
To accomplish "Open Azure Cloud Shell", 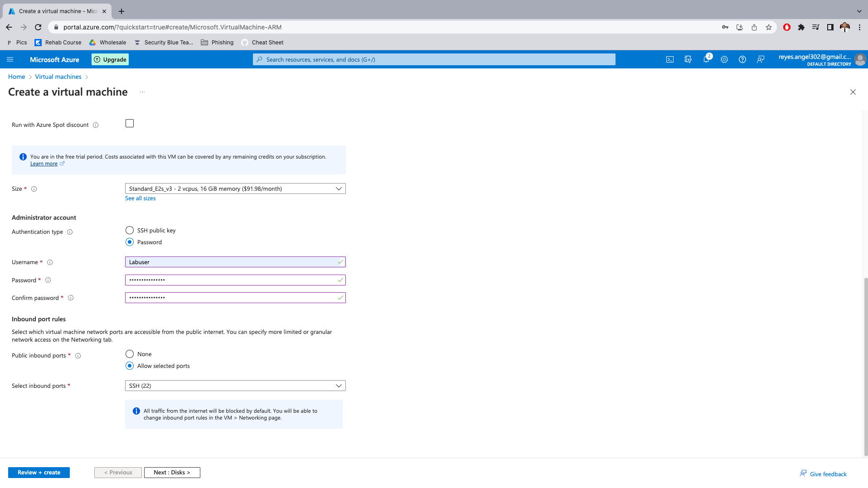I will (669, 59).
